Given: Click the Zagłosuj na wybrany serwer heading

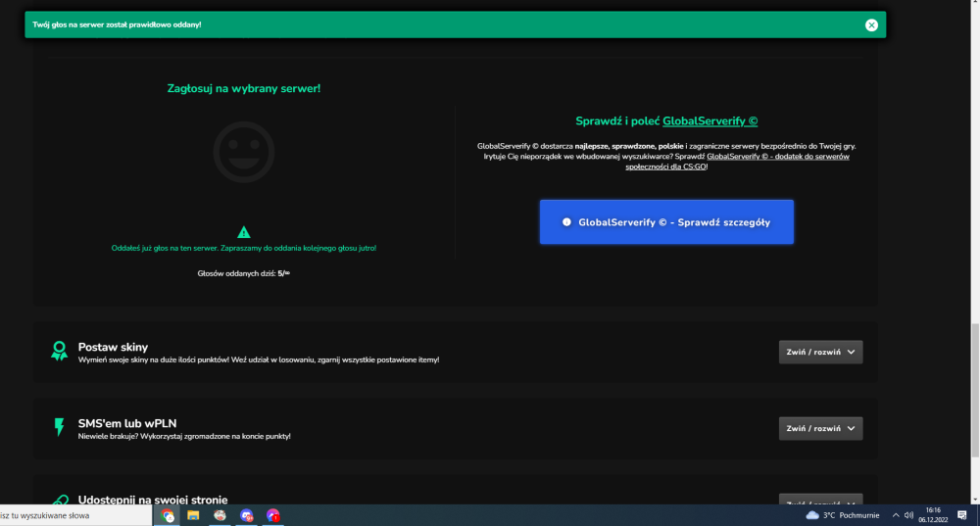Looking at the screenshot, I should 244,89.
